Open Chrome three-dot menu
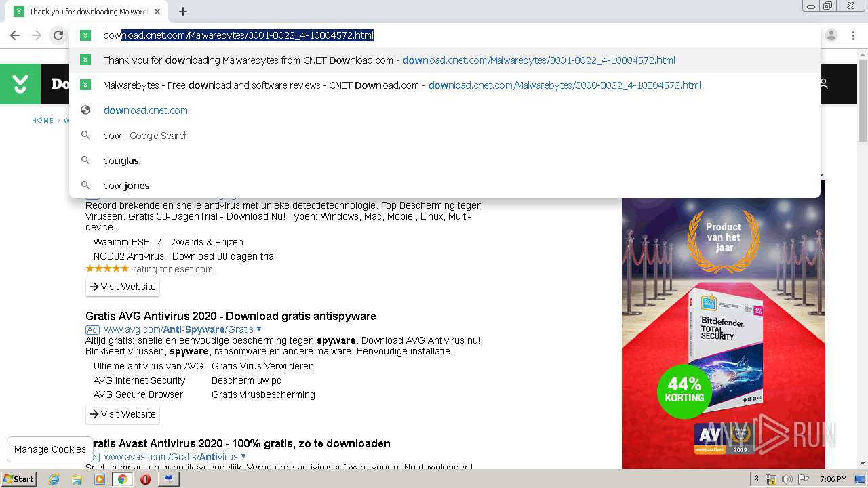 click(x=853, y=35)
